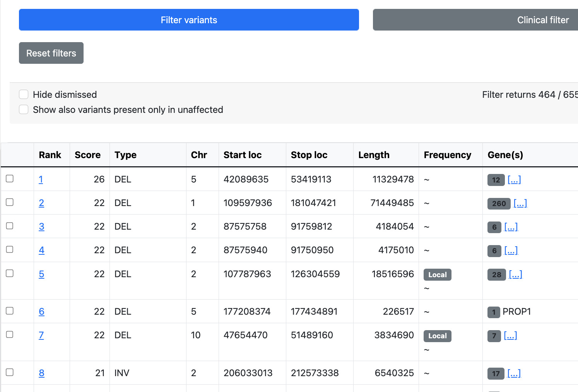Select the checkbox for rank 1 variant
This screenshot has width=578, height=392.
(x=10, y=178)
